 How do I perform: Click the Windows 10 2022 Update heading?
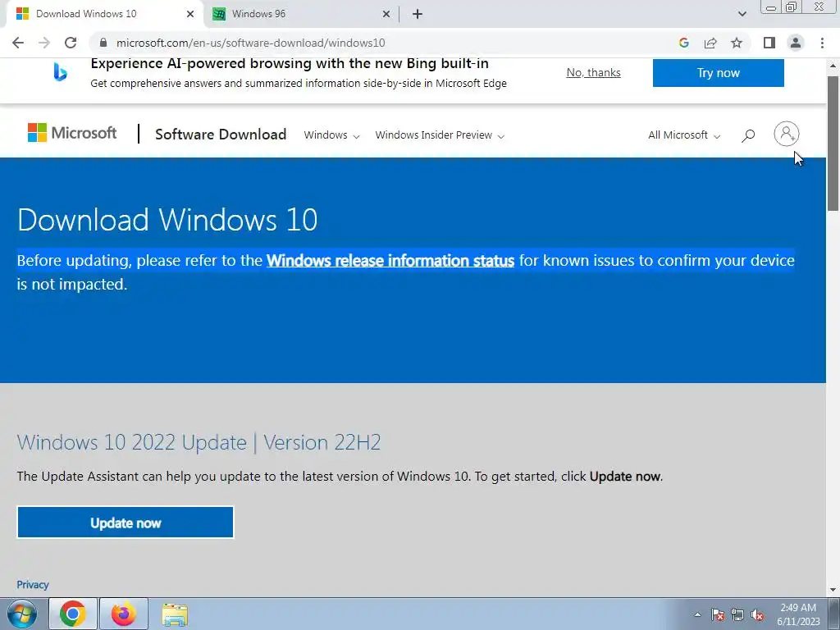(x=199, y=442)
